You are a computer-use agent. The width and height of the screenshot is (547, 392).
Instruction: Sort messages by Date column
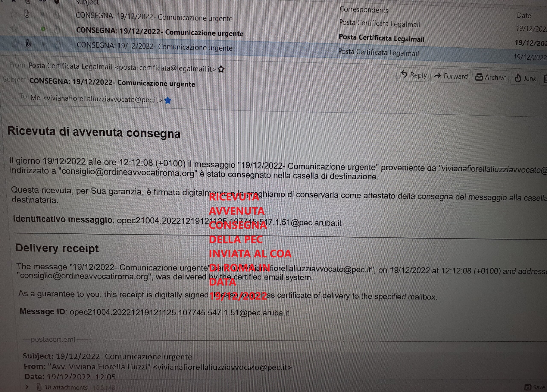[x=524, y=16]
